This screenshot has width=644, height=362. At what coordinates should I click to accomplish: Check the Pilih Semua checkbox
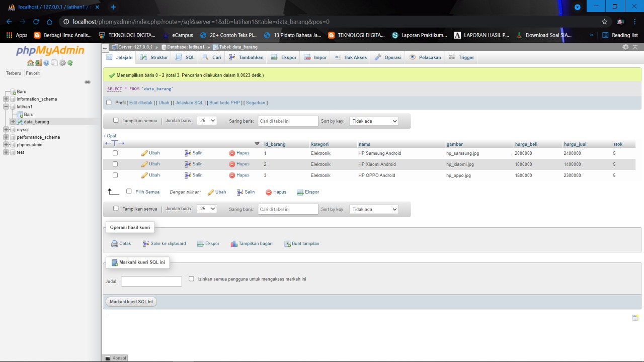coord(129,192)
